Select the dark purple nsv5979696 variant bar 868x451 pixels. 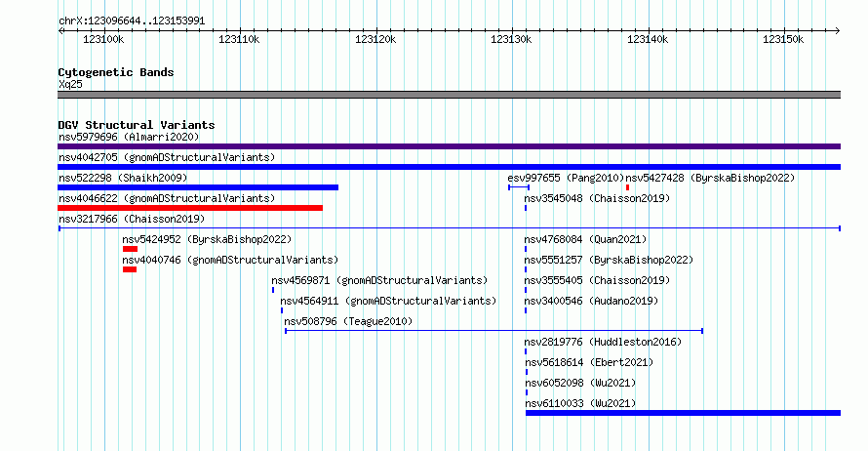tap(449, 146)
